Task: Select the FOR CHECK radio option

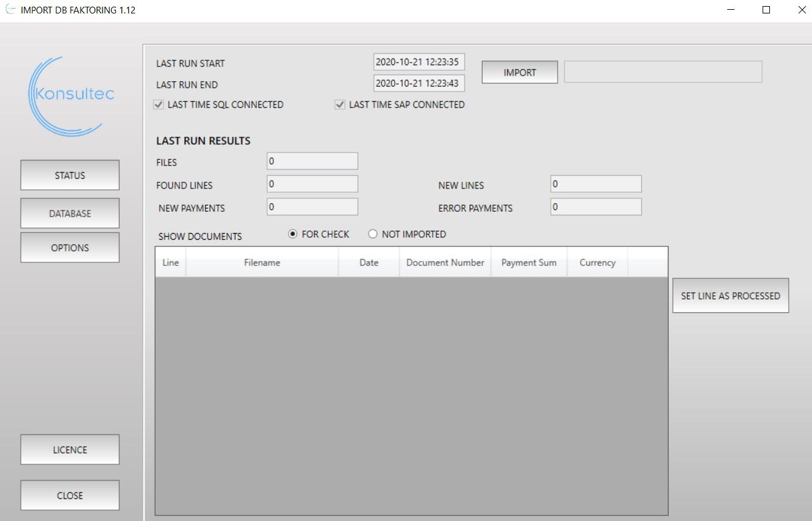Action: tap(293, 234)
